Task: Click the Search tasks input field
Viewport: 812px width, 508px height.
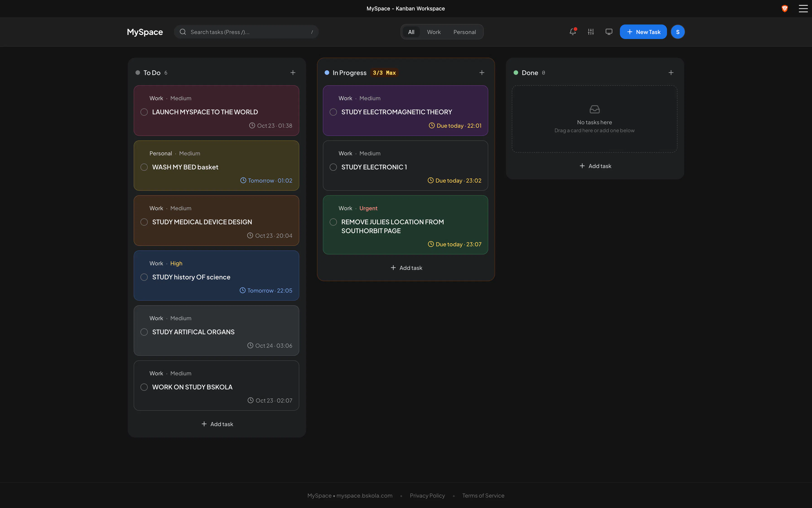Action: tap(246, 32)
